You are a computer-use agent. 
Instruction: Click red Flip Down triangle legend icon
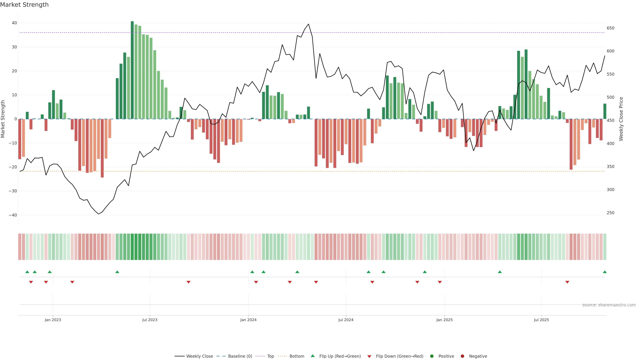[369, 356]
